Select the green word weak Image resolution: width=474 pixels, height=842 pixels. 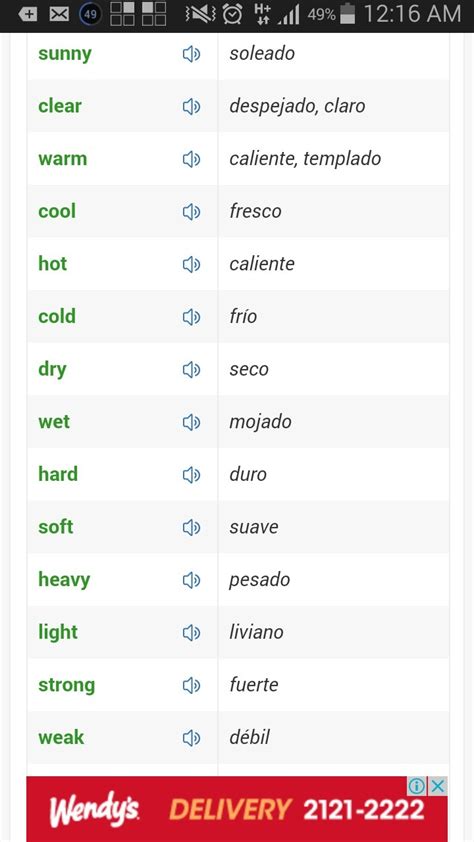pyautogui.click(x=61, y=737)
